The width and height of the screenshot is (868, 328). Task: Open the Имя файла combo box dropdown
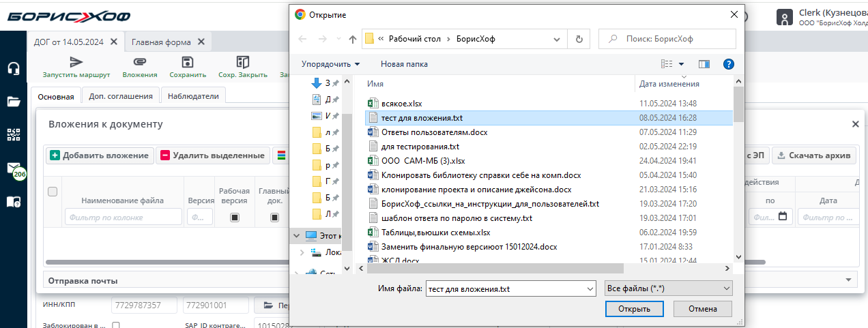590,288
